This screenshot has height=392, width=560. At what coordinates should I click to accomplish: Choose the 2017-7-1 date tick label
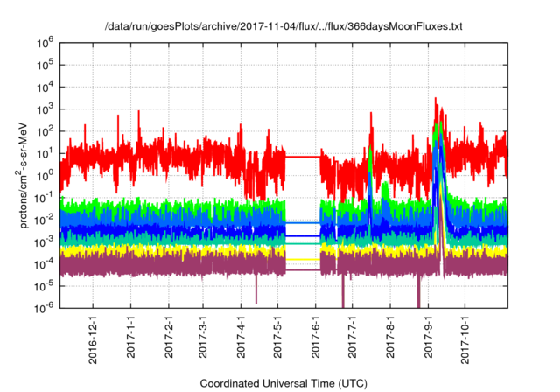tap(353, 338)
